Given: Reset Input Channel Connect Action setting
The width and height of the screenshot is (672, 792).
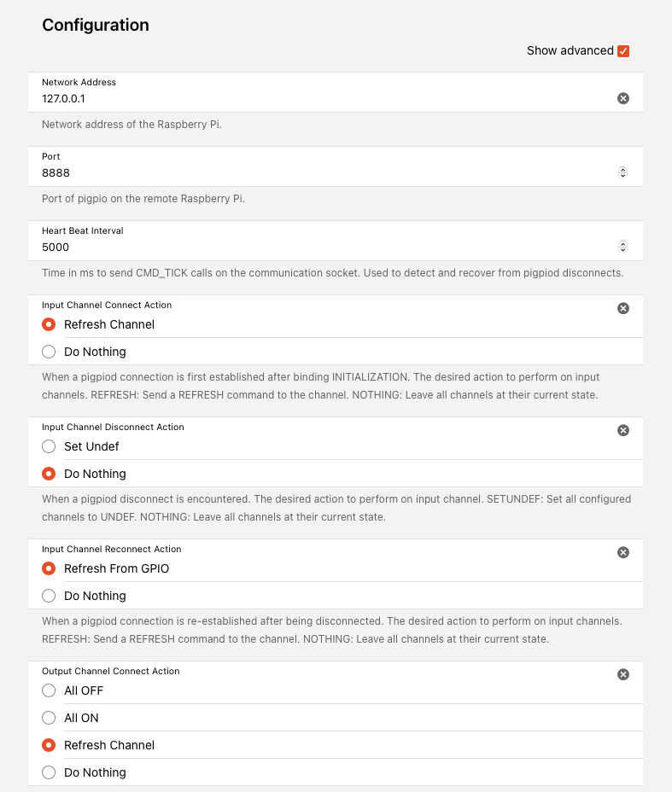Looking at the screenshot, I should tap(623, 308).
